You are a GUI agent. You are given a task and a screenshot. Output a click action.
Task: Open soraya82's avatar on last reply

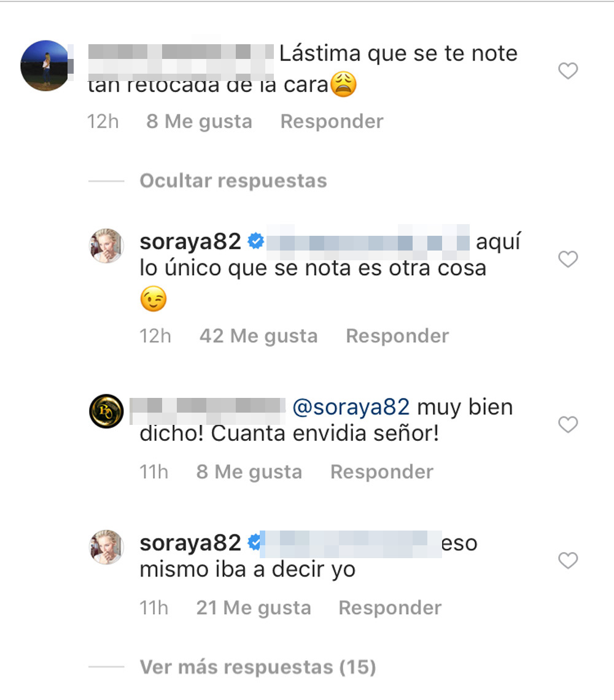[106, 547]
